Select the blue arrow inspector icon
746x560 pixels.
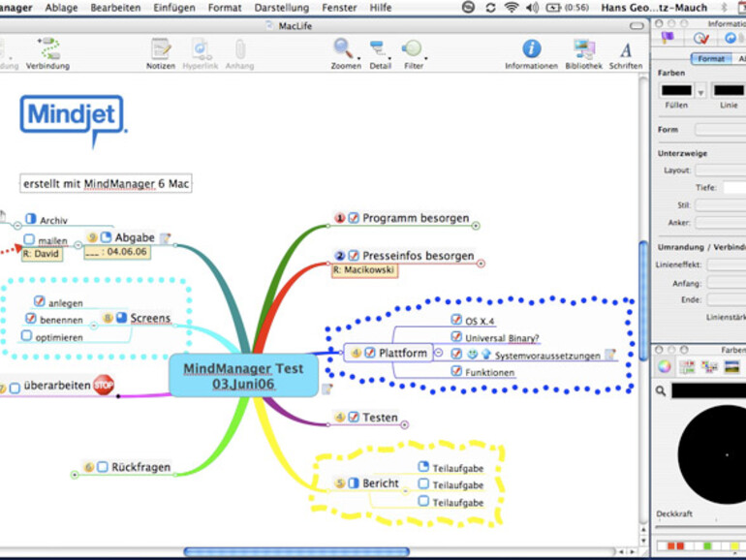pos(730,38)
